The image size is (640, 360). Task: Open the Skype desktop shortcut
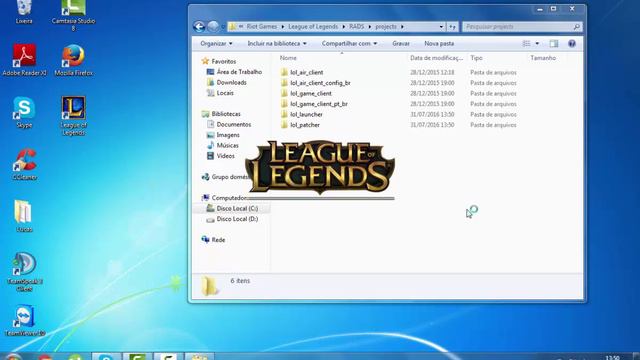(x=24, y=112)
